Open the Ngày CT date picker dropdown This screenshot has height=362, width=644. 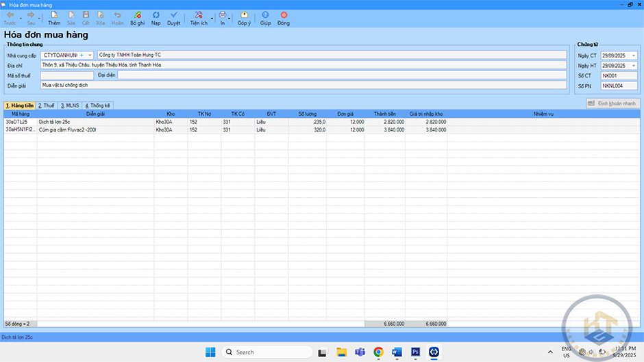[x=633, y=55]
